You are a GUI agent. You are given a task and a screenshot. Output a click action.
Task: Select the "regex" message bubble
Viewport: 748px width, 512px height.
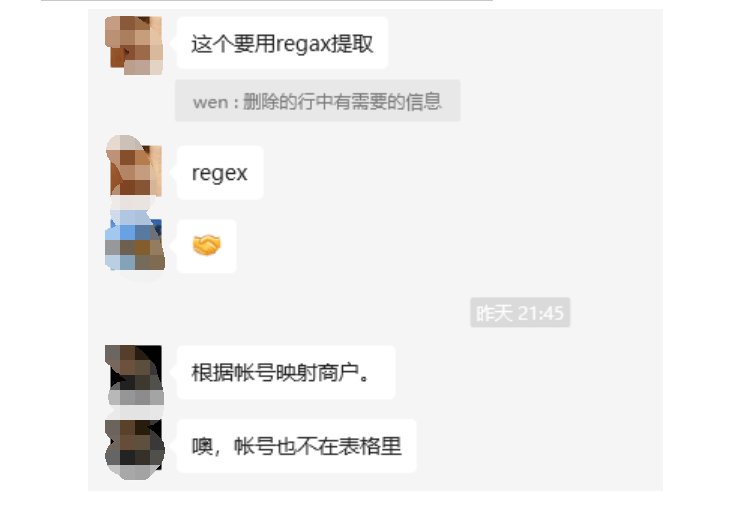tap(220, 173)
